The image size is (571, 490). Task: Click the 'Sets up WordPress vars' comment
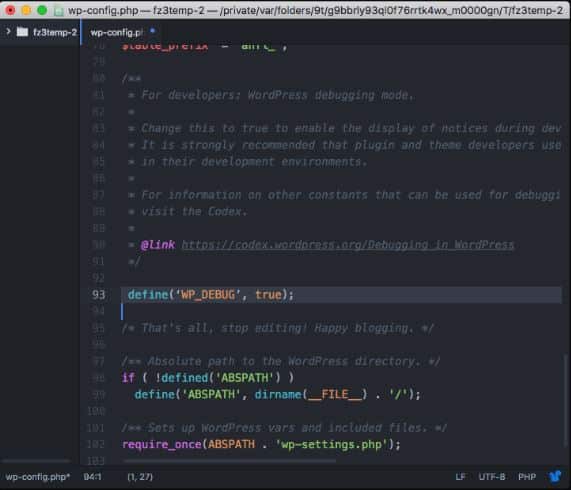pyautogui.click(x=284, y=428)
